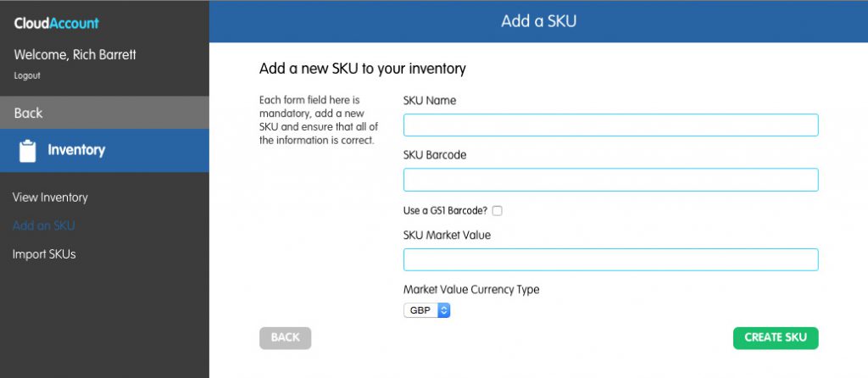Viewport: 868px width, 378px height.
Task: Focus the SKU Name input field
Action: [610, 125]
